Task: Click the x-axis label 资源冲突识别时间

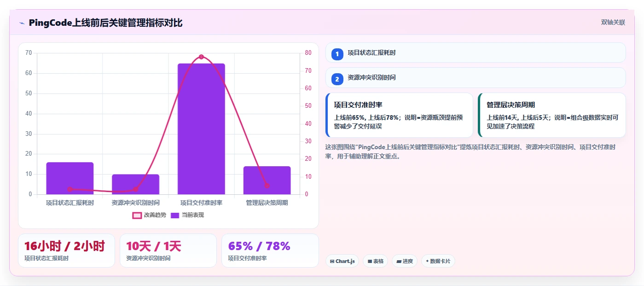Action: coord(135,203)
